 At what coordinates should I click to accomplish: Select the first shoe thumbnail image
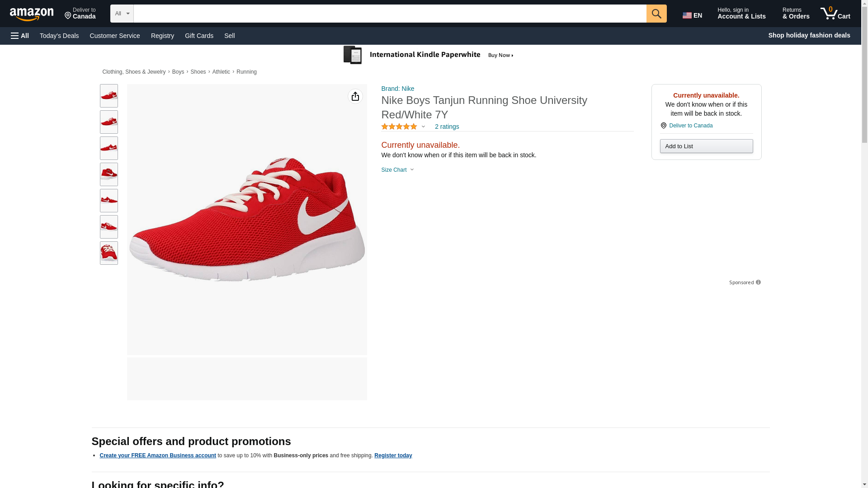(x=108, y=96)
